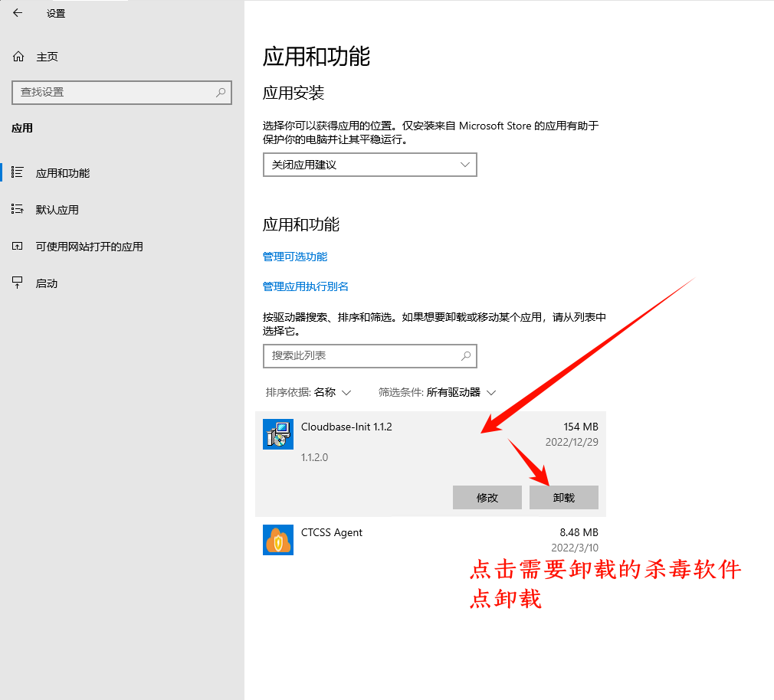Click the 启动 startup icon in sidebar
The width and height of the screenshot is (774, 700).
coord(18,283)
